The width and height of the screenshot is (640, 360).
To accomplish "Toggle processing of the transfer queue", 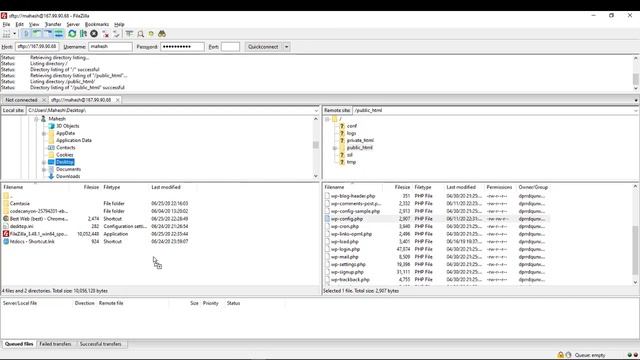I will [83, 34].
